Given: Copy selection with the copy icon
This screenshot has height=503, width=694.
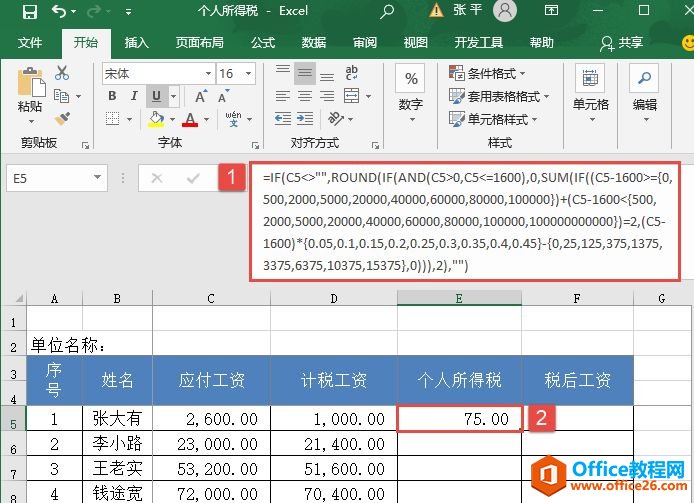Looking at the screenshot, I should tap(62, 96).
